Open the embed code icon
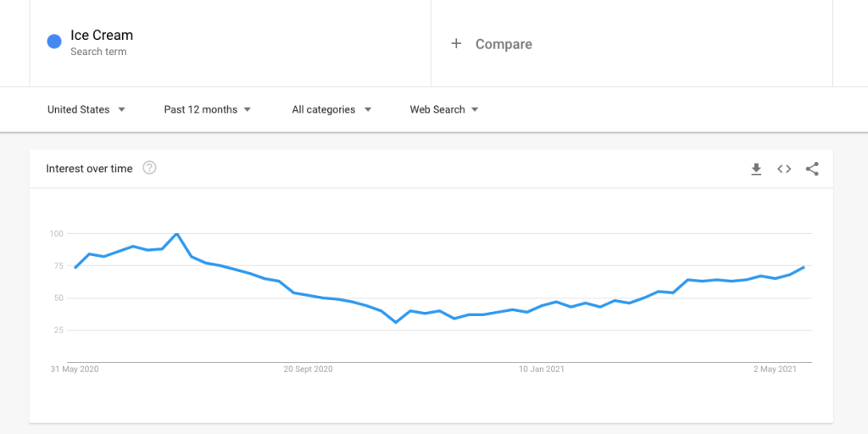The width and height of the screenshot is (868, 434). (784, 169)
